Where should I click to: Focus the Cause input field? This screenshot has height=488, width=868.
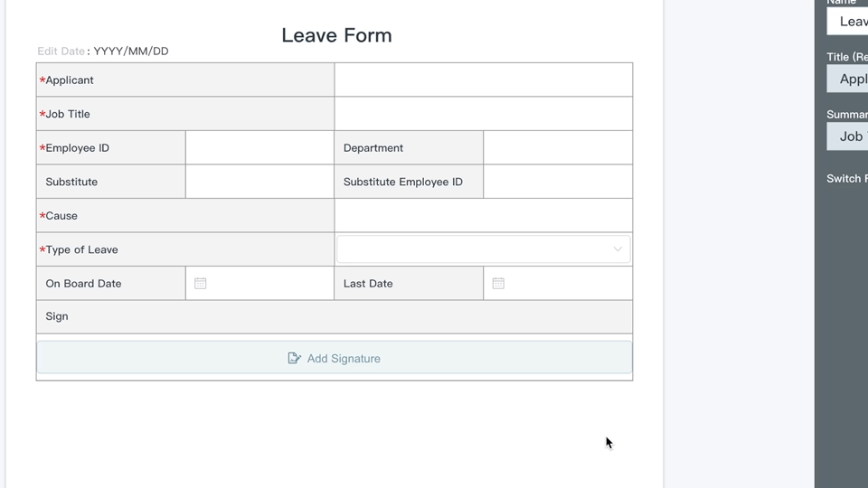pyautogui.click(x=483, y=216)
